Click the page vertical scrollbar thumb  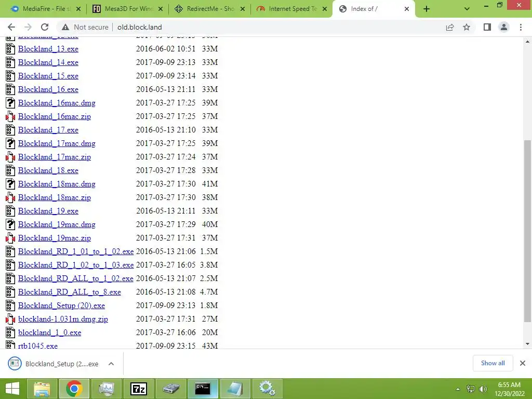click(528, 231)
